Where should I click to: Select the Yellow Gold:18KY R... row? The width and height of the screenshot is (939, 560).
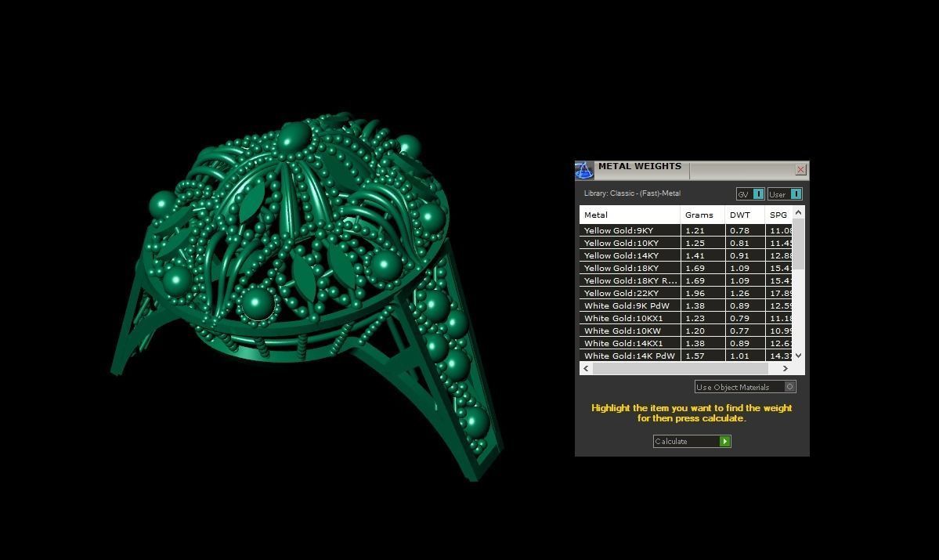click(x=686, y=281)
